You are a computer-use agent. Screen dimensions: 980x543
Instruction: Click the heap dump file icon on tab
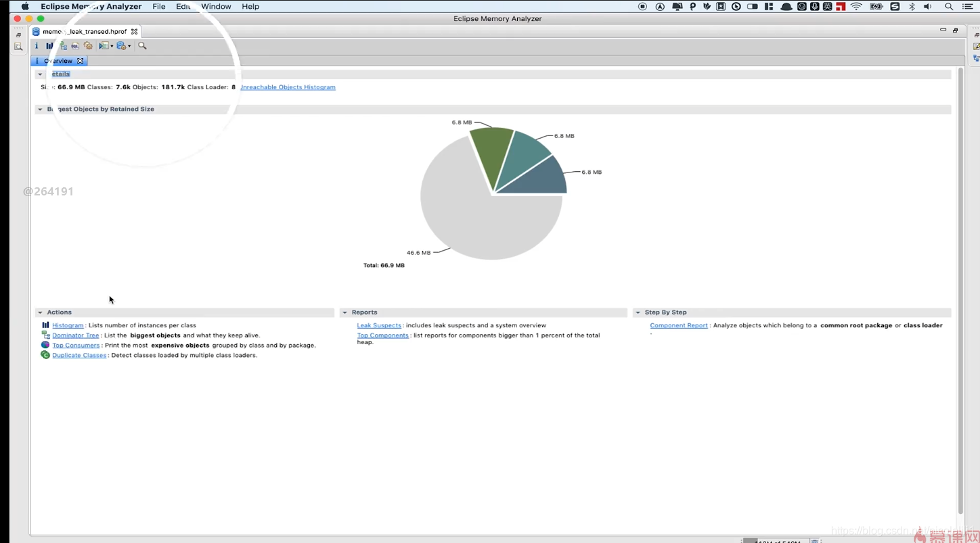[36, 32]
